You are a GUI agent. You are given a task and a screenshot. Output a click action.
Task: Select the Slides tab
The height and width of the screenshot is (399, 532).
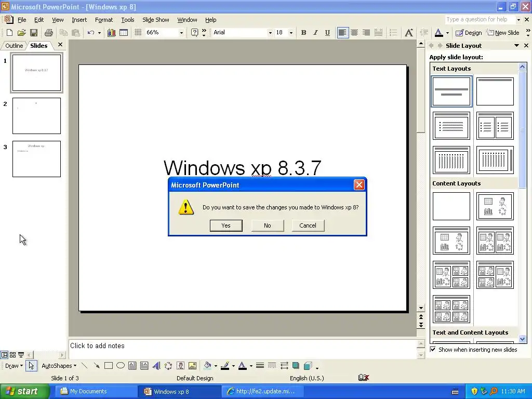coord(38,46)
